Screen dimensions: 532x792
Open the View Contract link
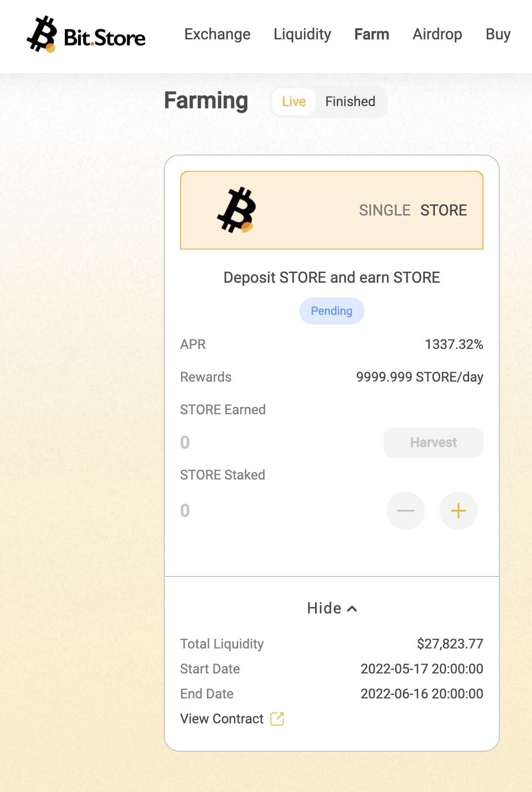pos(222,719)
